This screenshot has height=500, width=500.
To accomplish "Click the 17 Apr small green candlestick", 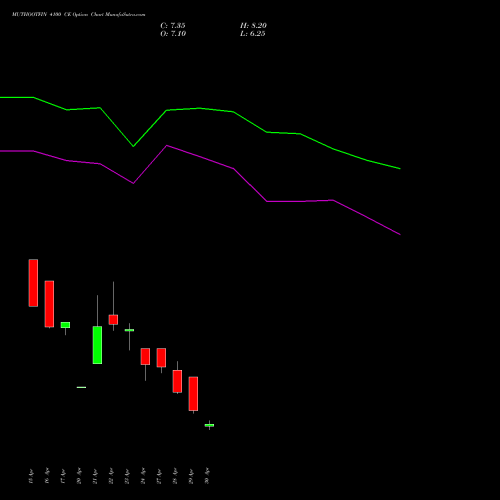I will (x=65, y=325).
